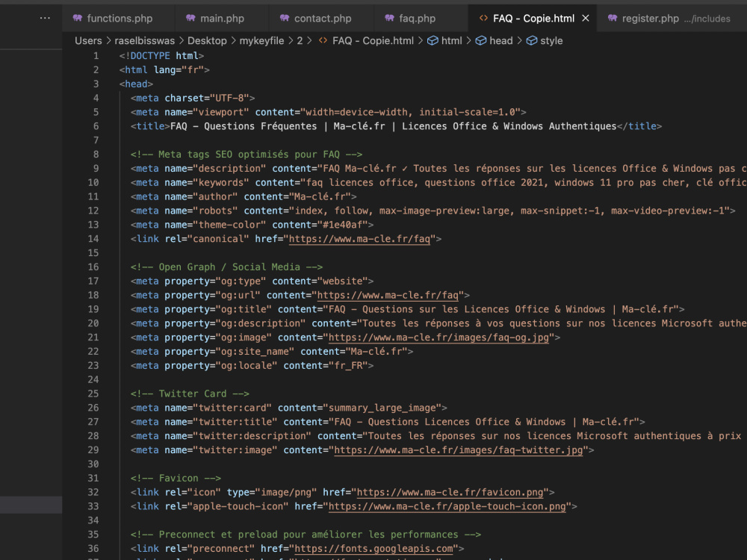Click the PHP elephant icon on contact.php tab
Viewport: 747px width, 560px height.
click(285, 18)
